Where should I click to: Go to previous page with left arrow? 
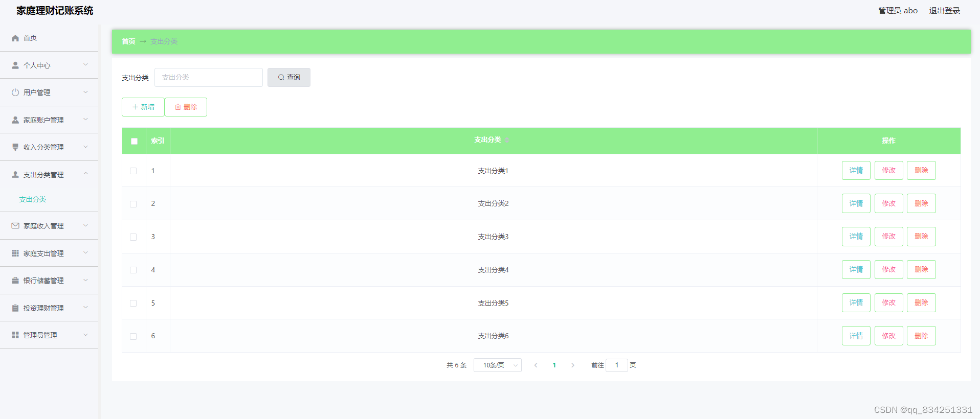point(536,365)
